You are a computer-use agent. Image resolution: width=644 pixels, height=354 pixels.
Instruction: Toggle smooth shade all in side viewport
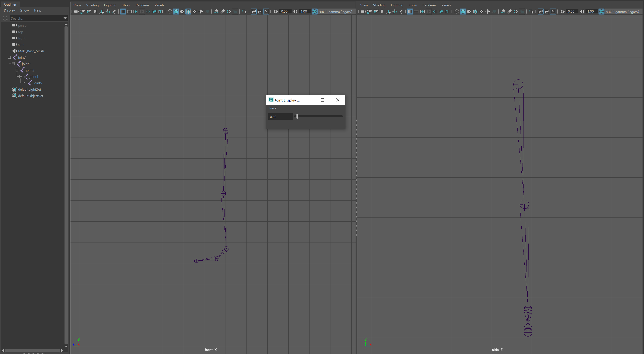coord(463,12)
